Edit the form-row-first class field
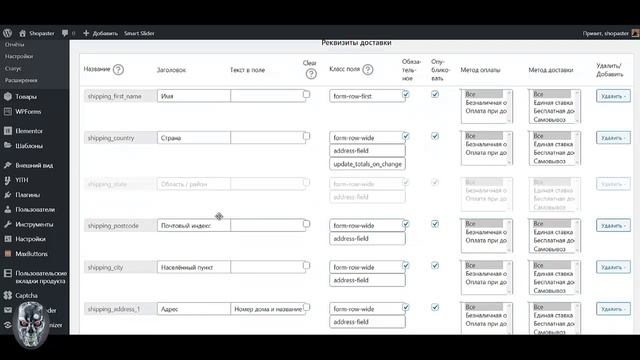This screenshot has height=360, width=640. pyautogui.click(x=367, y=96)
